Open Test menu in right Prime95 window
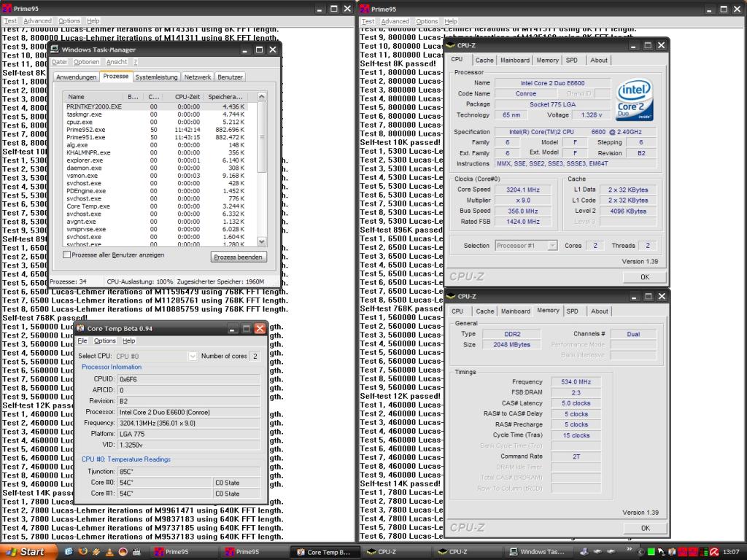This screenshot has width=747, height=560. point(368,21)
